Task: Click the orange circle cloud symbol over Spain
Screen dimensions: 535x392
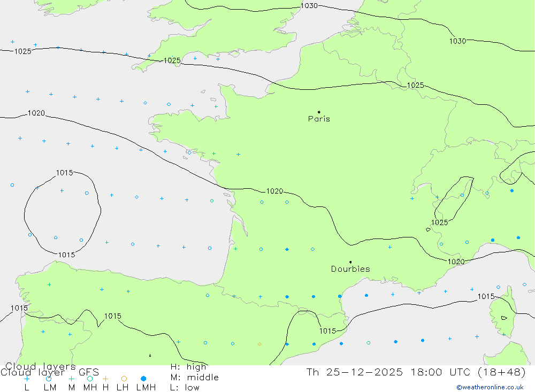Action: tap(259, 344)
